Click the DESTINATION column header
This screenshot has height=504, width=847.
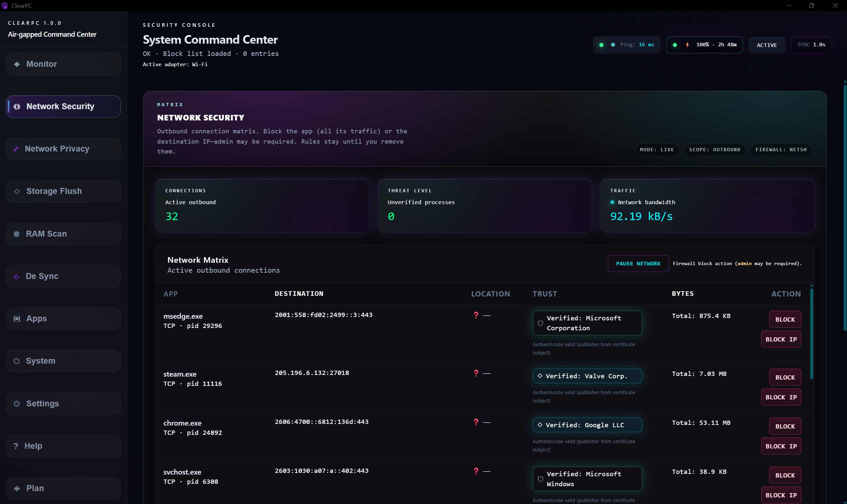(299, 294)
